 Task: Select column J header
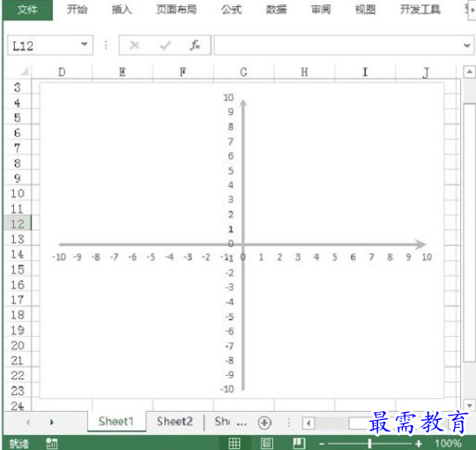point(426,72)
